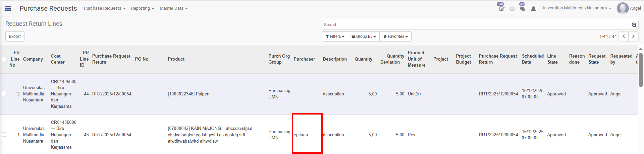
Task: Check the KAIN MAJONG row checkbox
Action: [4, 135]
